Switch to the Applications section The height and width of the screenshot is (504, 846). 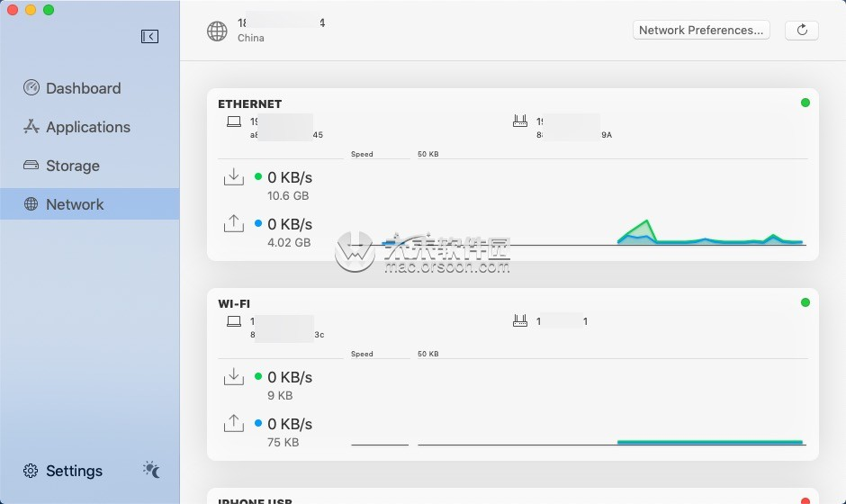[x=76, y=127]
